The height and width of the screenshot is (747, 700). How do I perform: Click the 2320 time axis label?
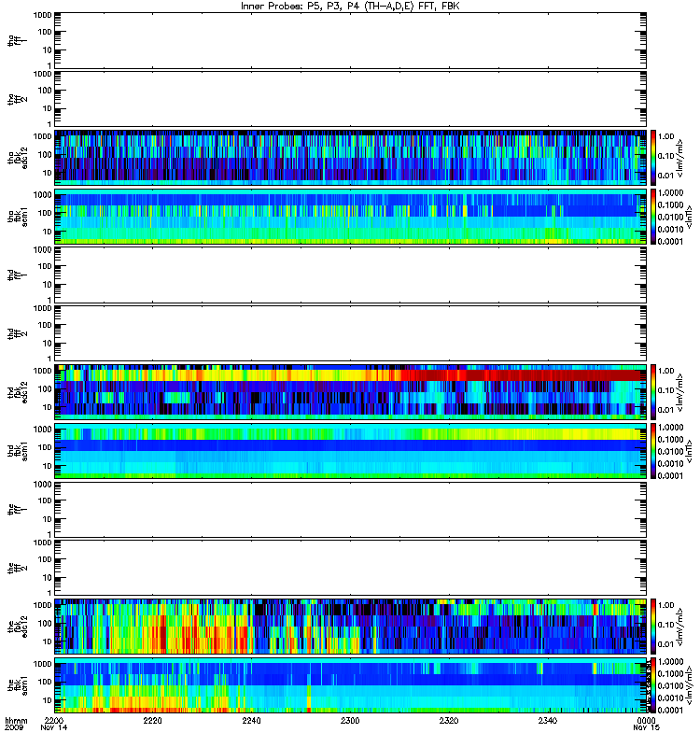[x=449, y=720]
